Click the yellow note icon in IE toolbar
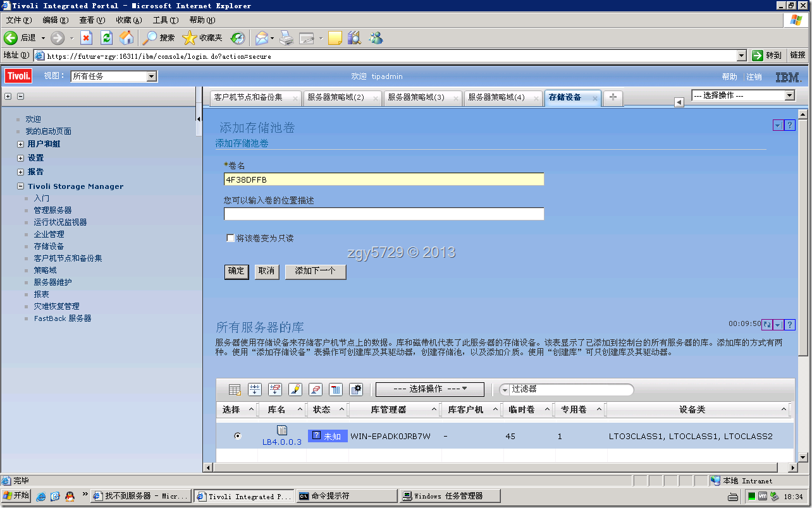 click(x=335, y=38)
